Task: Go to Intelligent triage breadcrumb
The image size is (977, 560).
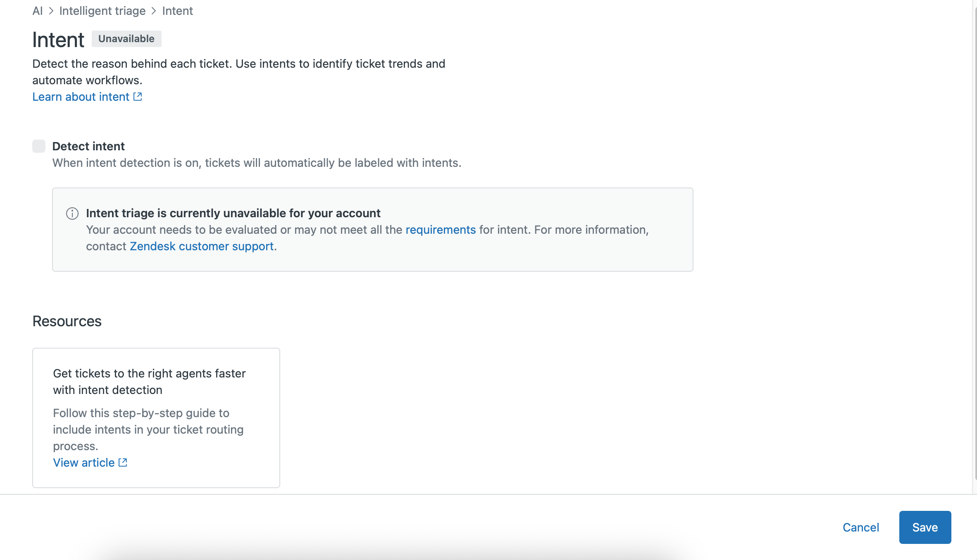Action: click(102, 11)
